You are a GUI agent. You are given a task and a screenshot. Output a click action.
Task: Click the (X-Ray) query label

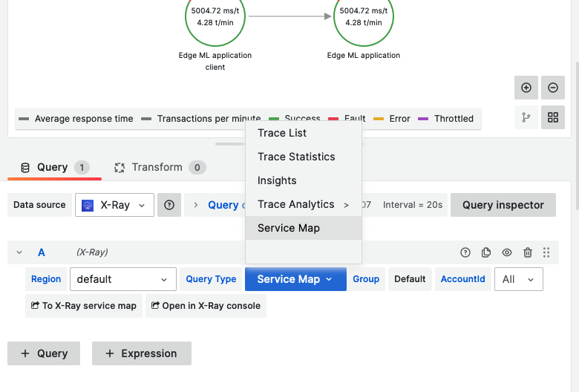coord(92,252)
